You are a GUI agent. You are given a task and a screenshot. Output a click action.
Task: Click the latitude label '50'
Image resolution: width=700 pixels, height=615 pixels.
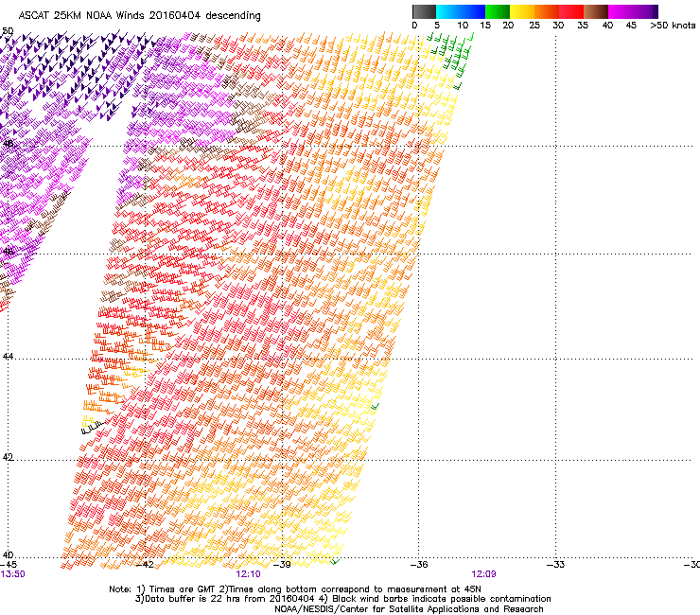pyautogui.click(x=8, y=31)
